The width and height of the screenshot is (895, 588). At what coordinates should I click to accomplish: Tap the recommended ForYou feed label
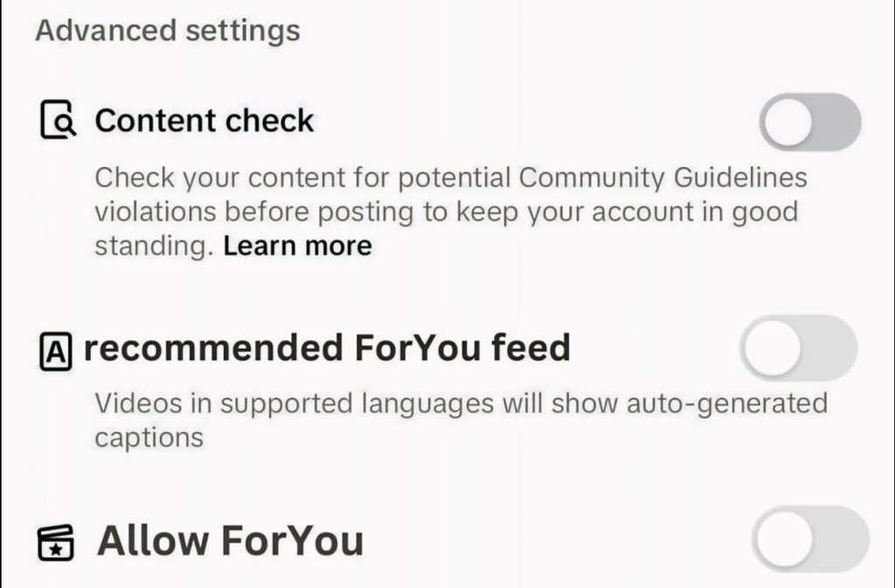pos(326,349)
